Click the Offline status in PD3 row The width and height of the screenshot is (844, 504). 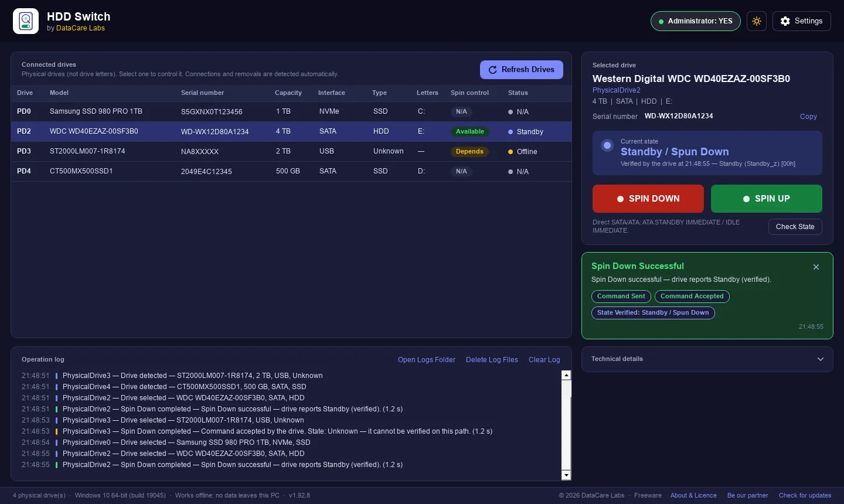point(523,152)
